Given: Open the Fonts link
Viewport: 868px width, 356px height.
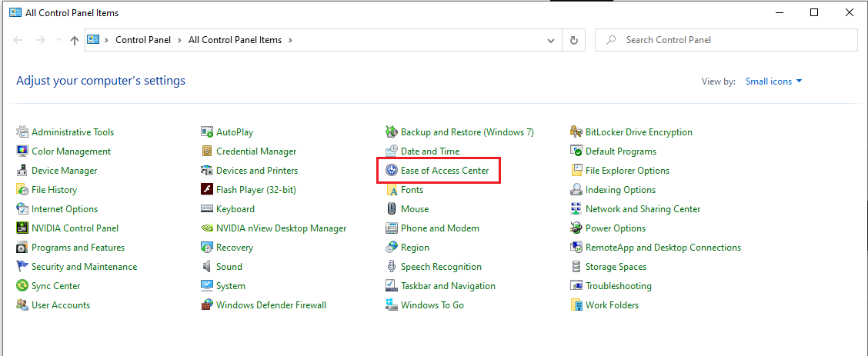Looking at the screenshot, I should click(412, 190).
